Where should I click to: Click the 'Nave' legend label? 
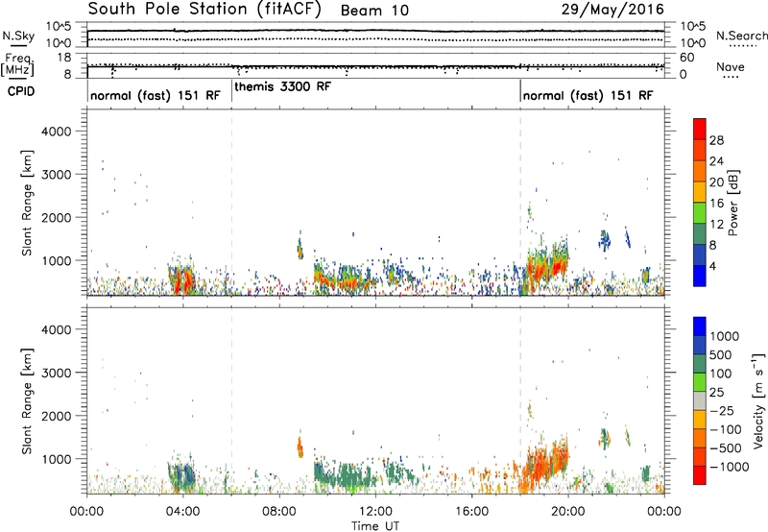[731, 67]
